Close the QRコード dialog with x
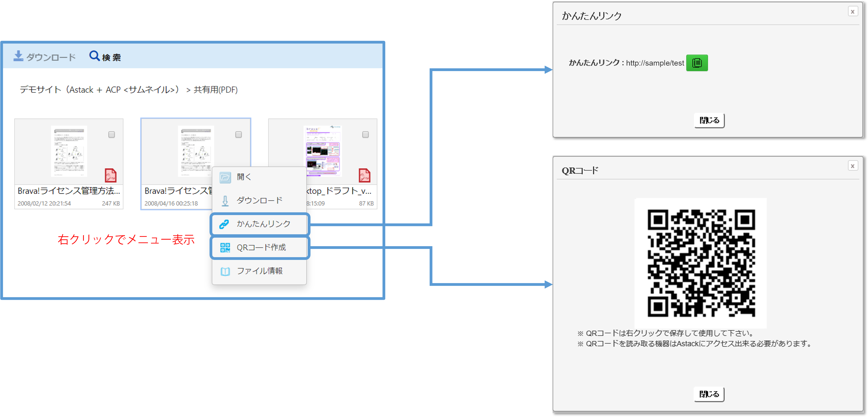The width and height of the screenshot is (868, 417). pyautogui.click(x=852, y=166)
